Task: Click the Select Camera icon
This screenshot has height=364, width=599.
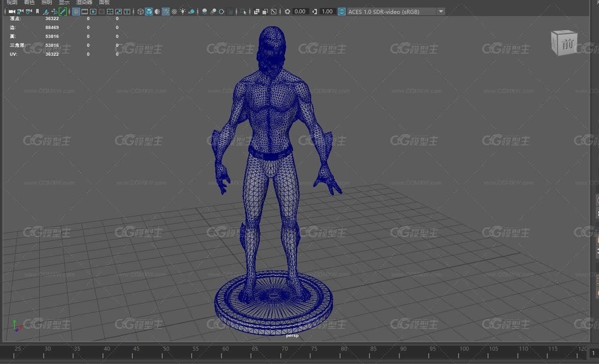Action: click(12, 12)
